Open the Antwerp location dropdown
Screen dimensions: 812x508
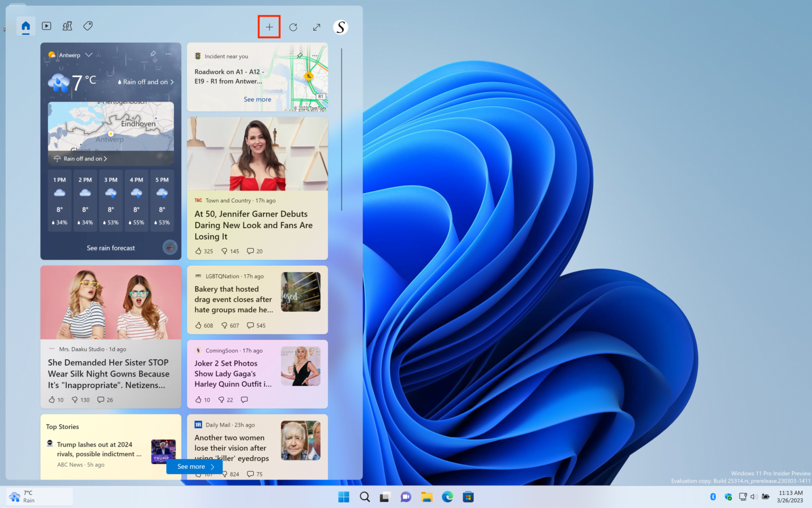89,54
